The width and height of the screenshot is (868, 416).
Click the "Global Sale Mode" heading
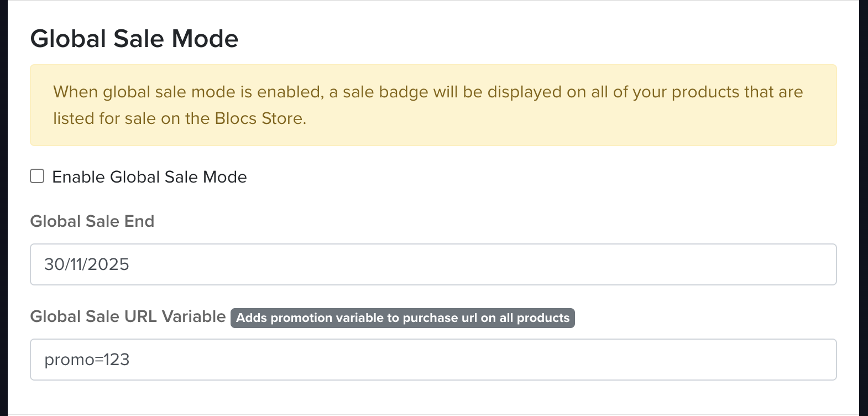[x=134, y=39]
